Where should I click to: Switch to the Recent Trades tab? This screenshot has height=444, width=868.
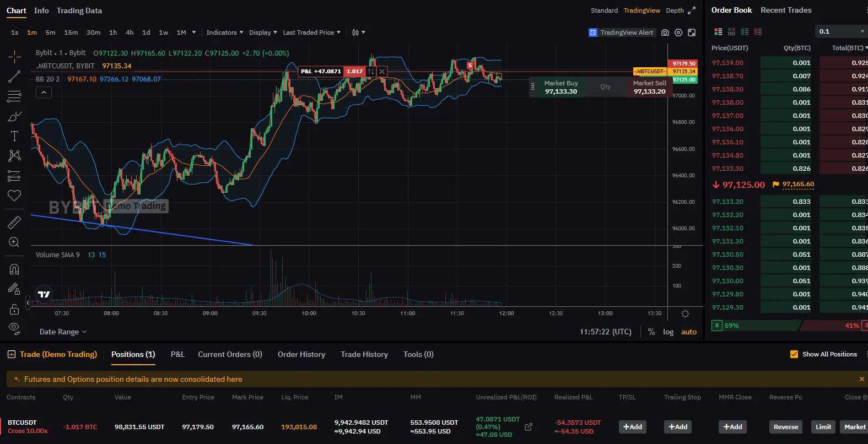click(x=786, y=10)
